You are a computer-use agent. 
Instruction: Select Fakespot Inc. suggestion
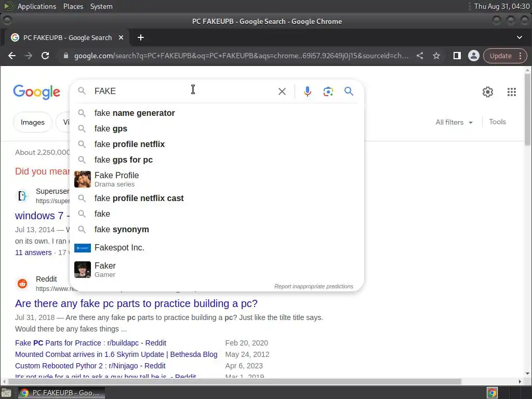[217, 248]
